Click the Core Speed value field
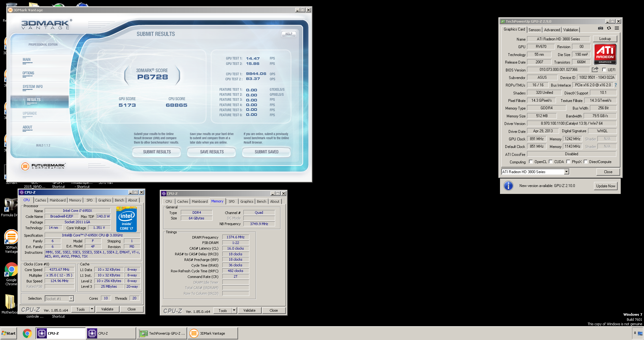644x340 pixels. pyautogui.click(x=59, y=269)
